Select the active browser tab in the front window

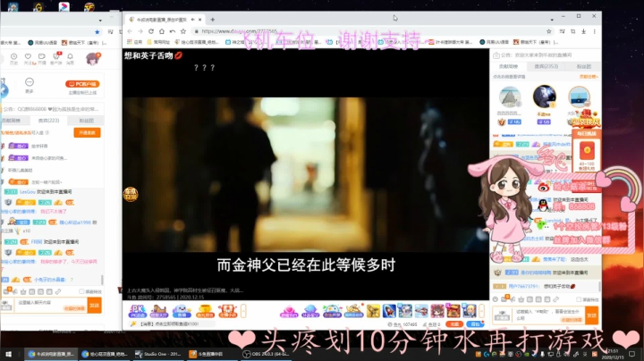pos(165,20)
